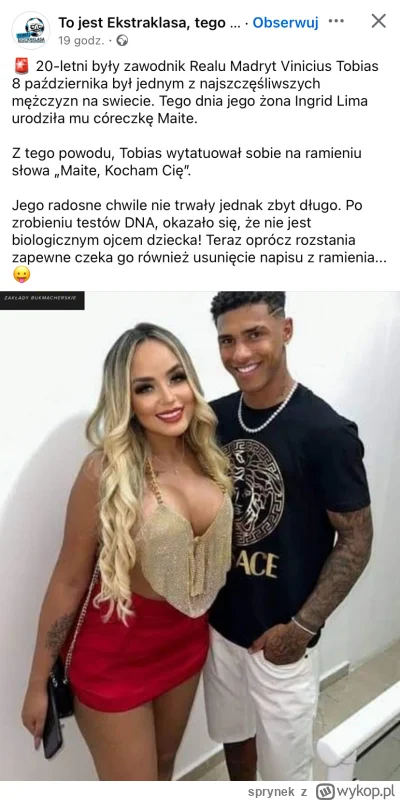The width and height of the screenshot is (400, 801).
Task: Click the Medusa logo on the black t-shirt
Action: point(253,491)
